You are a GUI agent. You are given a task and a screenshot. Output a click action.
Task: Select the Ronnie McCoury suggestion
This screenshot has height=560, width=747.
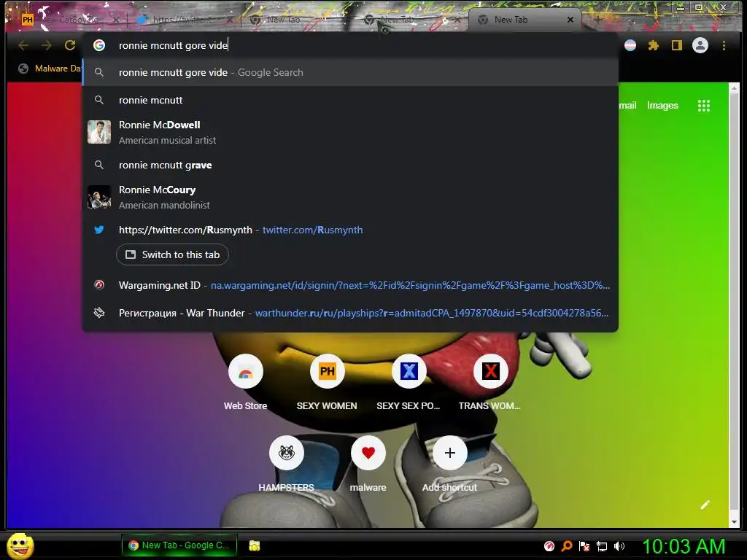click(x=350, y=197)
